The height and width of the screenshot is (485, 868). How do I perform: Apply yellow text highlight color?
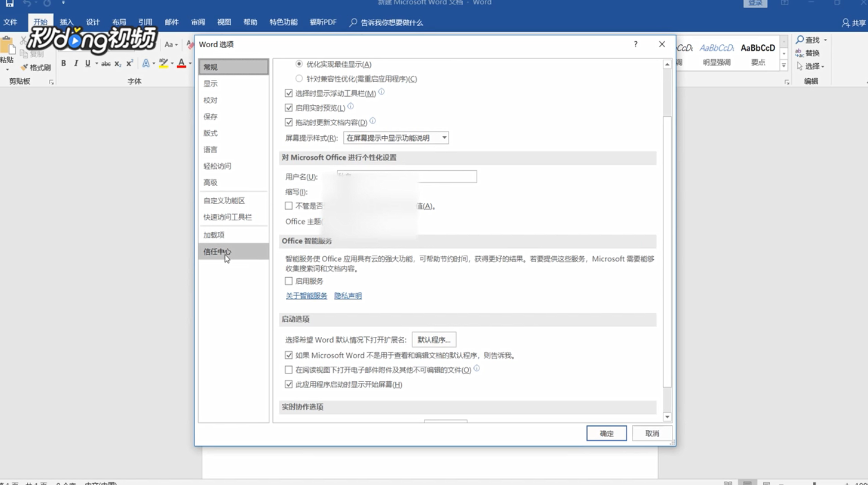tap(163, 64)
